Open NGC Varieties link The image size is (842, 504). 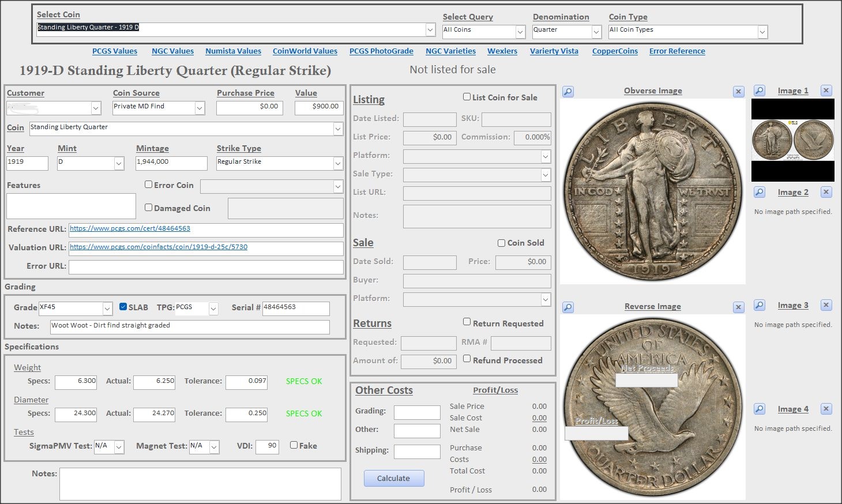(450, 51)
